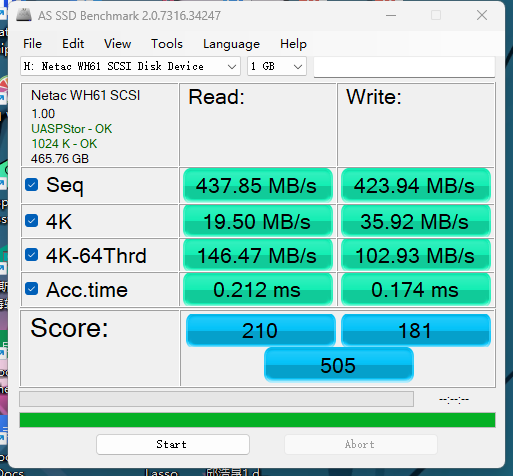Click the Start button

coord(173,444)
